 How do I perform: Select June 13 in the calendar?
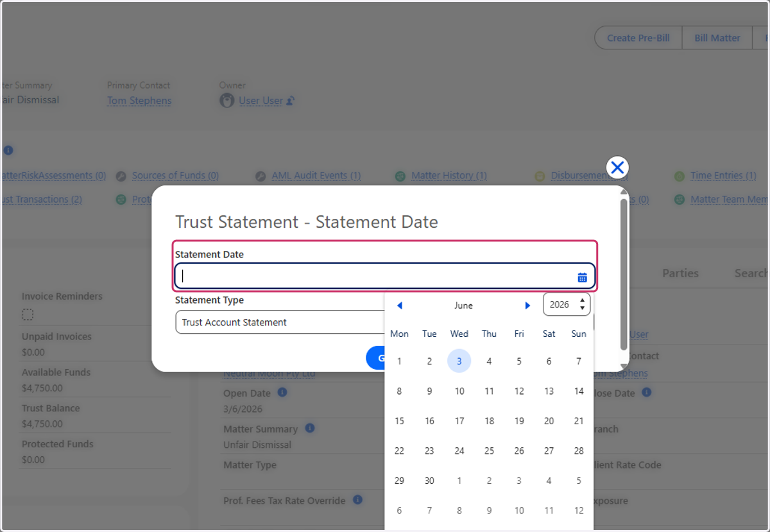[549, 391]
